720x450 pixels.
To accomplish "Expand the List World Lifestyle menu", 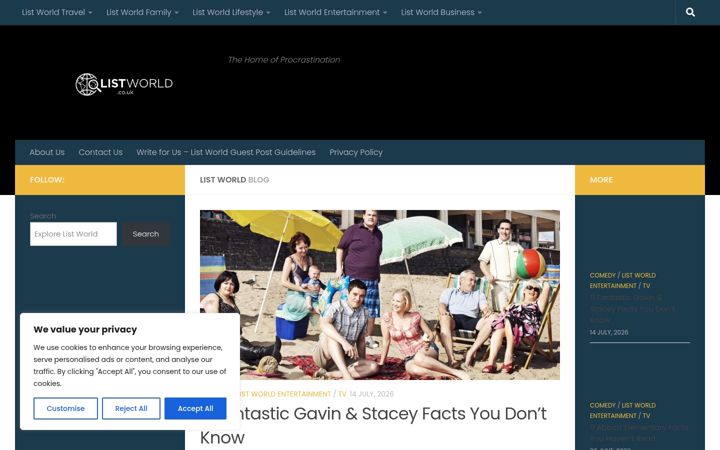I will [x=231, y=12].
